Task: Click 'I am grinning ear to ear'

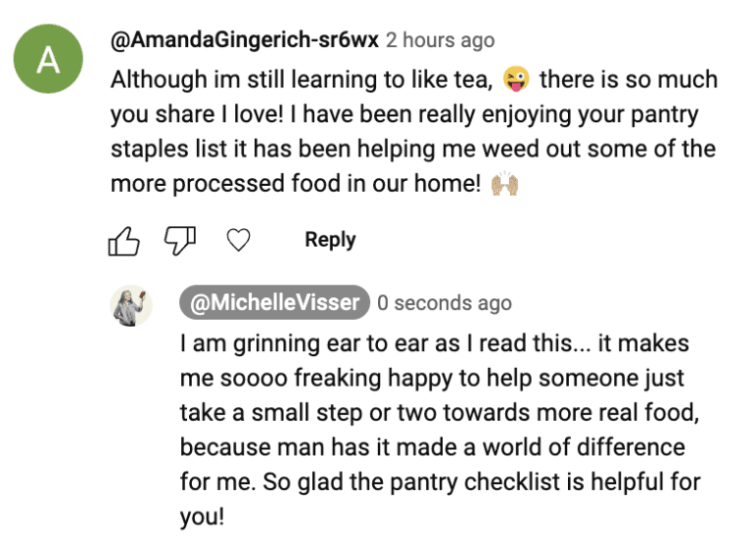Action: tap(285, 344)
